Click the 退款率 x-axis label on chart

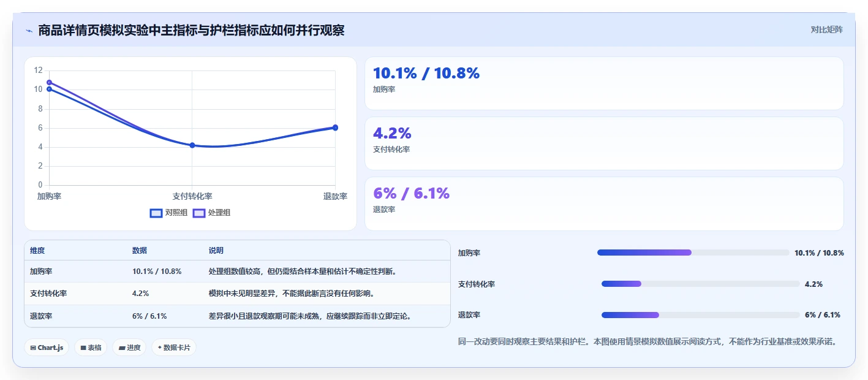(335, 196)
